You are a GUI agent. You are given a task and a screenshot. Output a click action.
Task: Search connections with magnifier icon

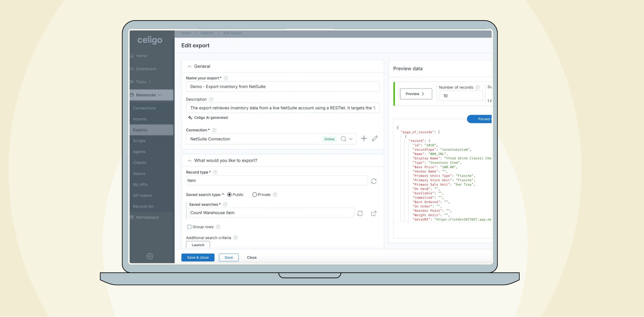tap(343, 139)
